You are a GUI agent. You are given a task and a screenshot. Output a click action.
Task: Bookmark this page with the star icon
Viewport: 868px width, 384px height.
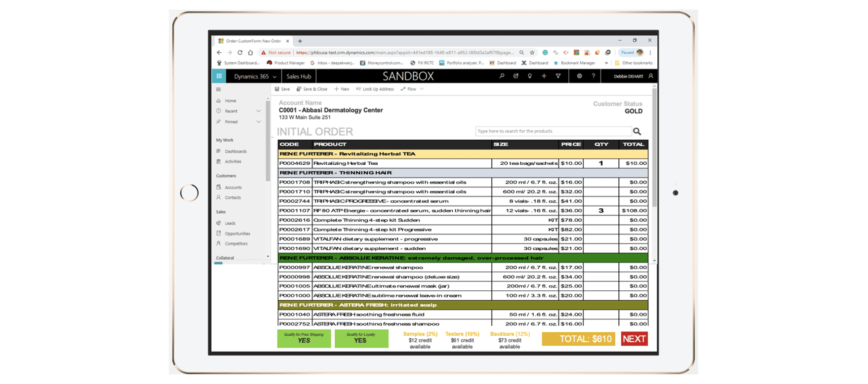[x=532, y=52]
